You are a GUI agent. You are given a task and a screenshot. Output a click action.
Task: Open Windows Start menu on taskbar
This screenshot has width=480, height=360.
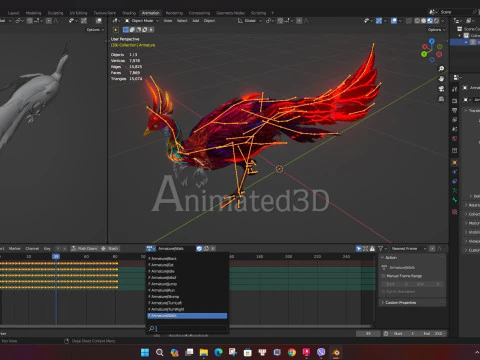145,352
